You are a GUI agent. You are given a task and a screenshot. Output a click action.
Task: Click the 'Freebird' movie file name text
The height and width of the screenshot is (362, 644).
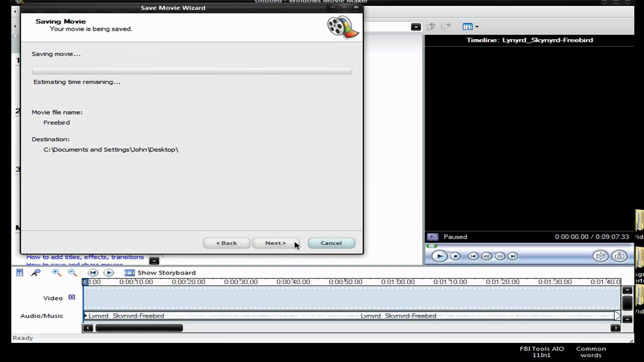tap(56, 123)
